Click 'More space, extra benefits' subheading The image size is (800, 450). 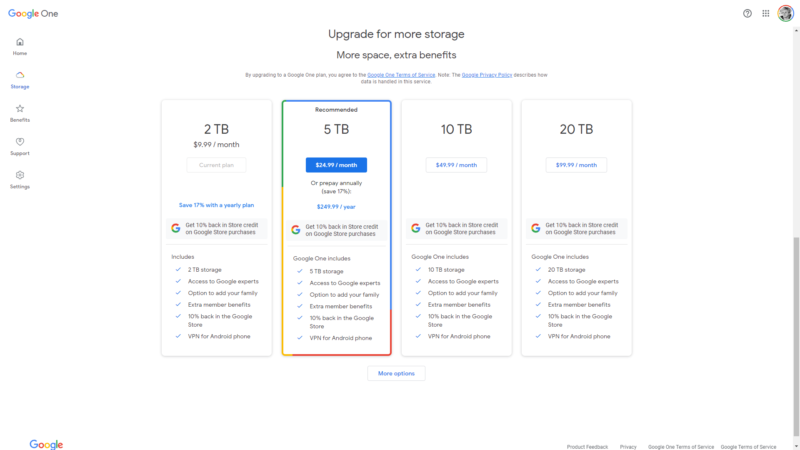396,55
